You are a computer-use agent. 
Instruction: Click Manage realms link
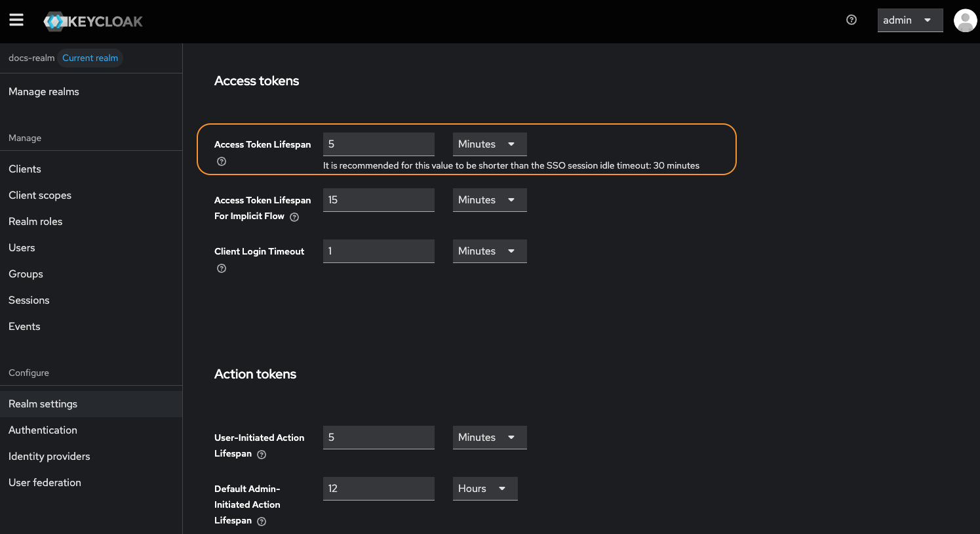tap(44, 92)
